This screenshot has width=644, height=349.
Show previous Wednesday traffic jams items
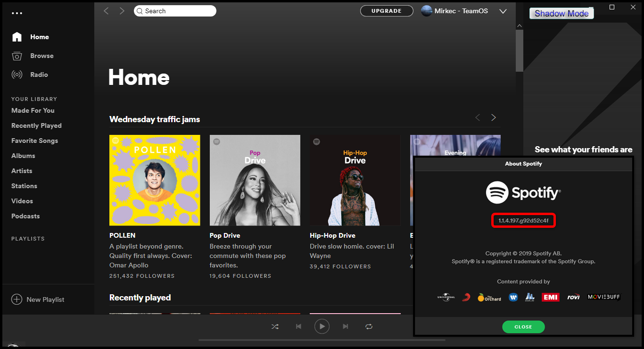pos(478,117)
